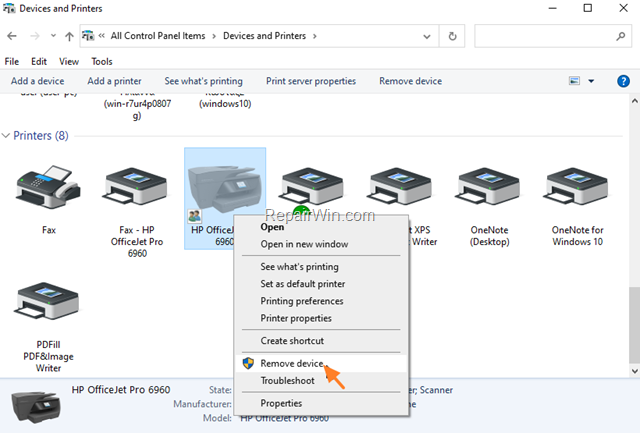Click Add a device in toolbar
Screen dimensions: 640x433
(x=37, y=81)
